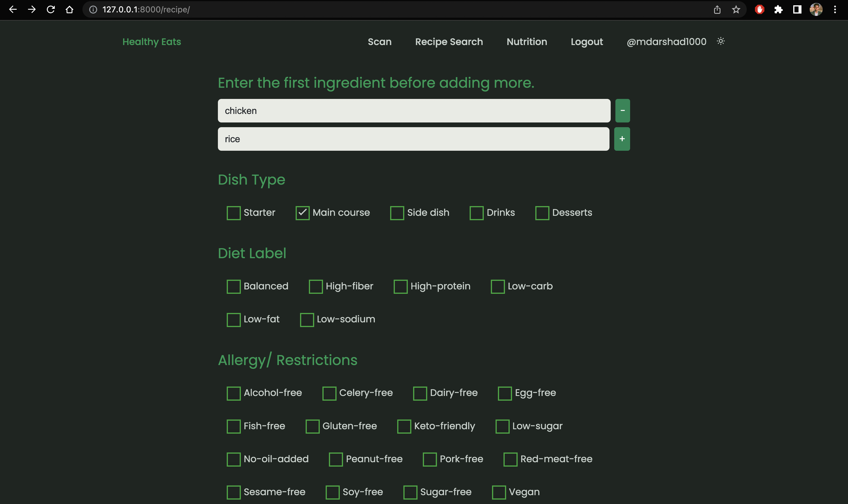Open the browser profile avatar
Viewport: 848px width, 504px height.
pyautogui.click(x=816, y=9)
